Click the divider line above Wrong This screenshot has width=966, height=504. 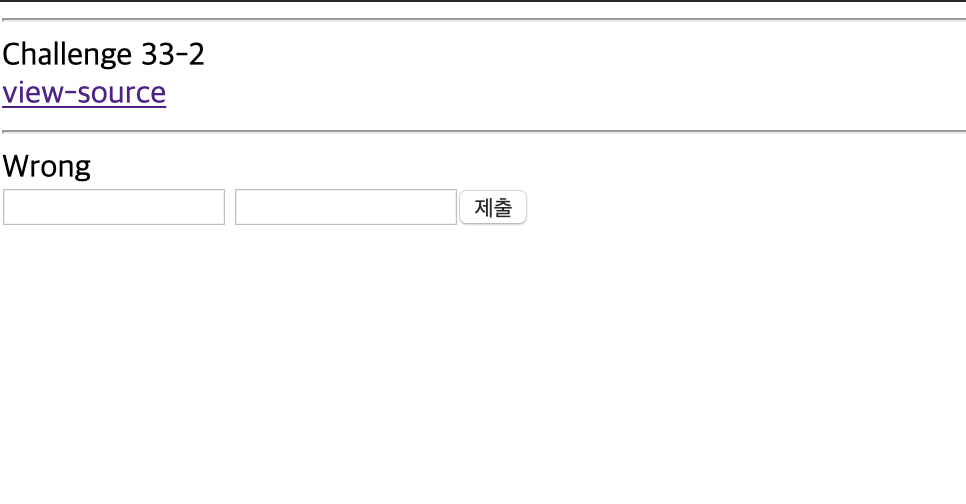click(x=484, y=131)
